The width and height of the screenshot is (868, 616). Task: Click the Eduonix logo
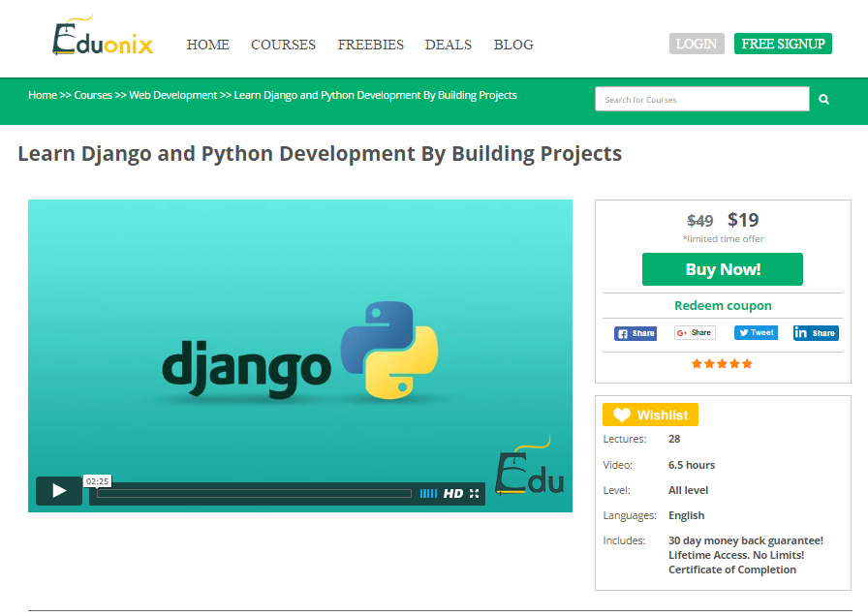click(x=102, y=39)
